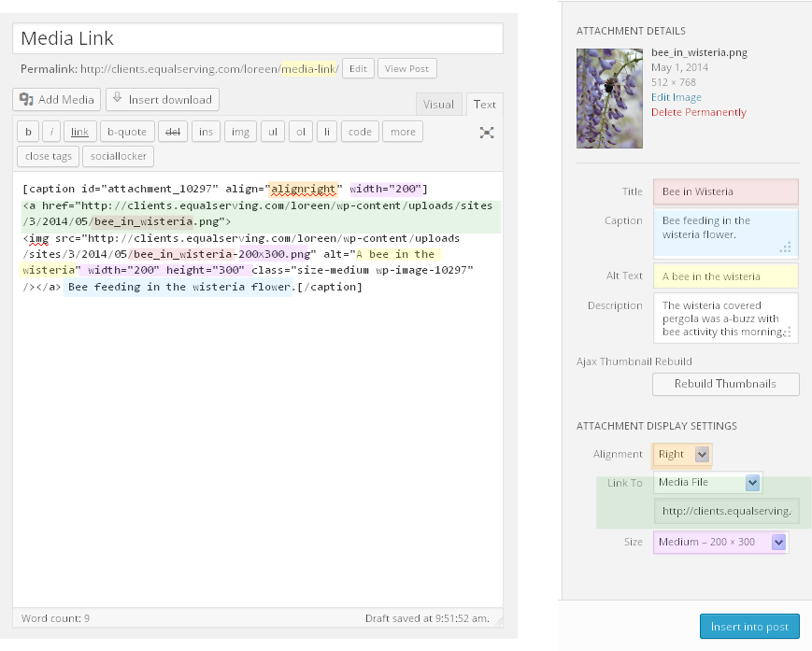Click the b-quote quicktag button
Screen dimensions: 812x651
pyautogui.click(x=125, y=132)
